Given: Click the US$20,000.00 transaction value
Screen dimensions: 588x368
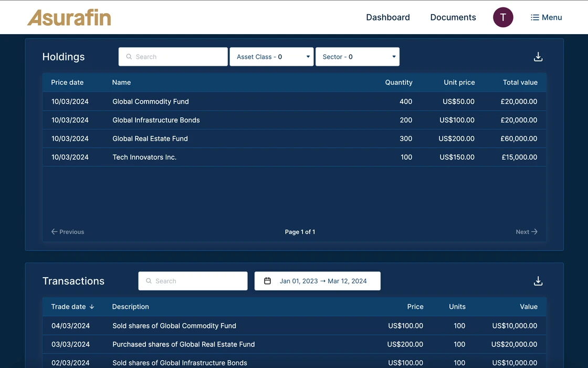Looking at the screenshot, I should (514, 344).
